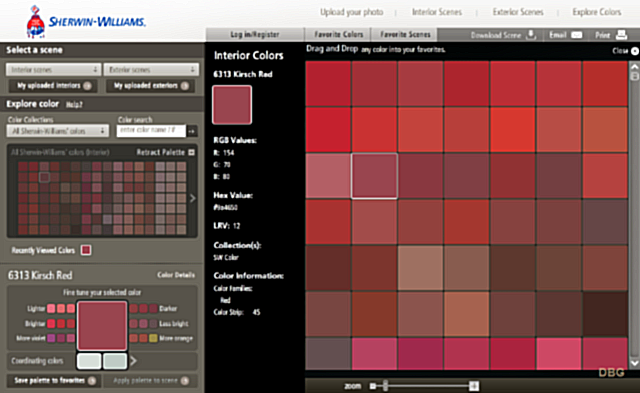Open the Exterior scenes dropdown
Viewport: 640px width, 393px height.
coord(151,70)
